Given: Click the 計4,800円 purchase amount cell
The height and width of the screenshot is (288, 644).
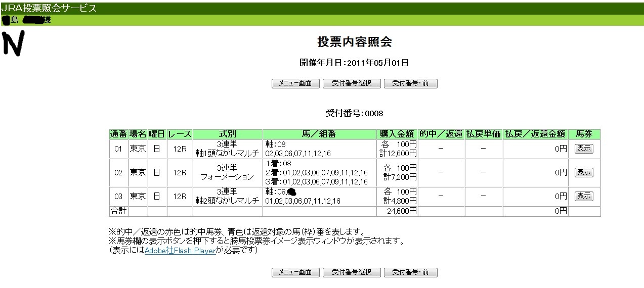Looking at the screenshot, I should [x=397, y=197].
